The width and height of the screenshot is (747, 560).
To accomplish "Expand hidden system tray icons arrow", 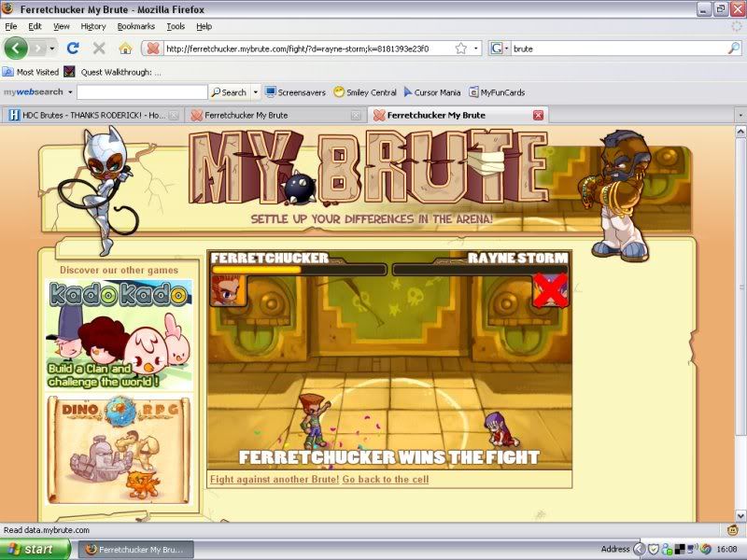I will pos(639,550).
